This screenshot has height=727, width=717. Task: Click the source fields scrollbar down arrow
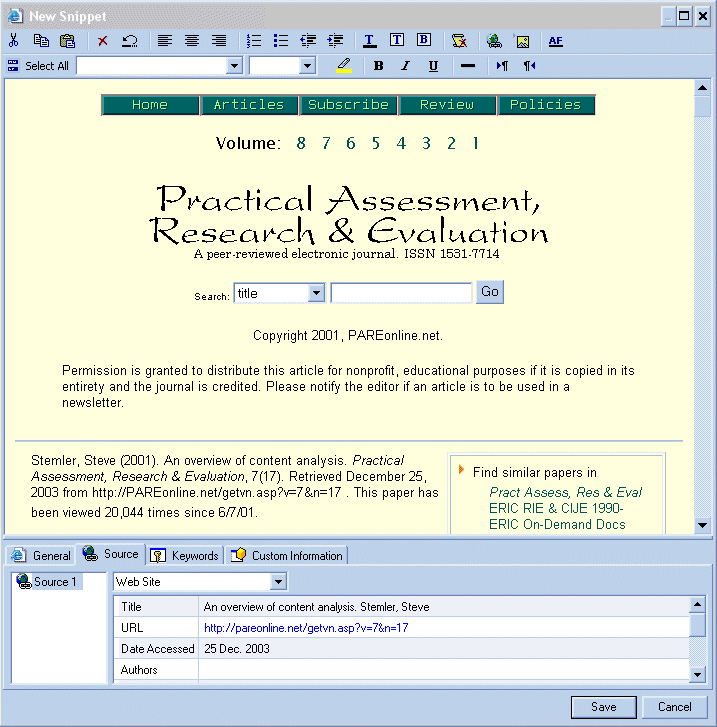point(698,674)
